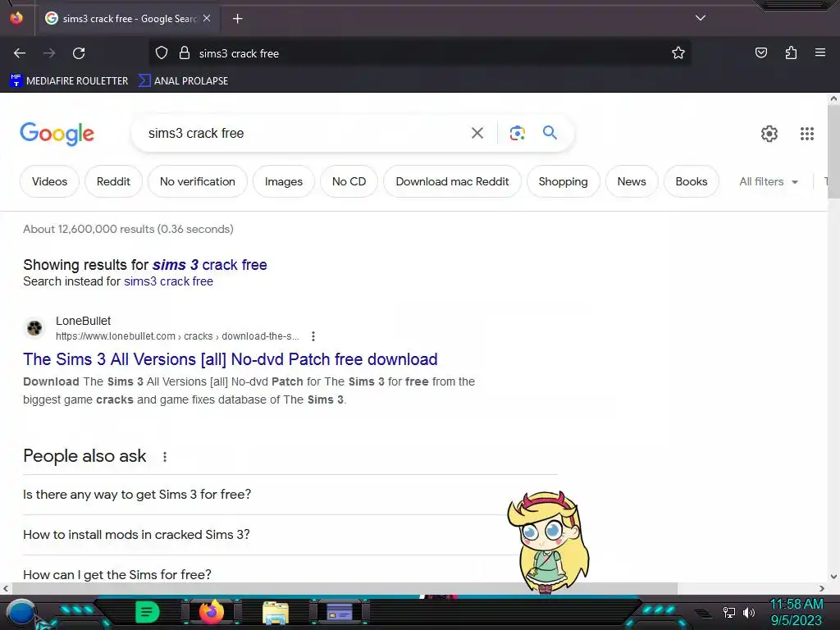Open The Sims 3 All Versions result link
This screenshot has width=840, height=630.
pos(231,359)
